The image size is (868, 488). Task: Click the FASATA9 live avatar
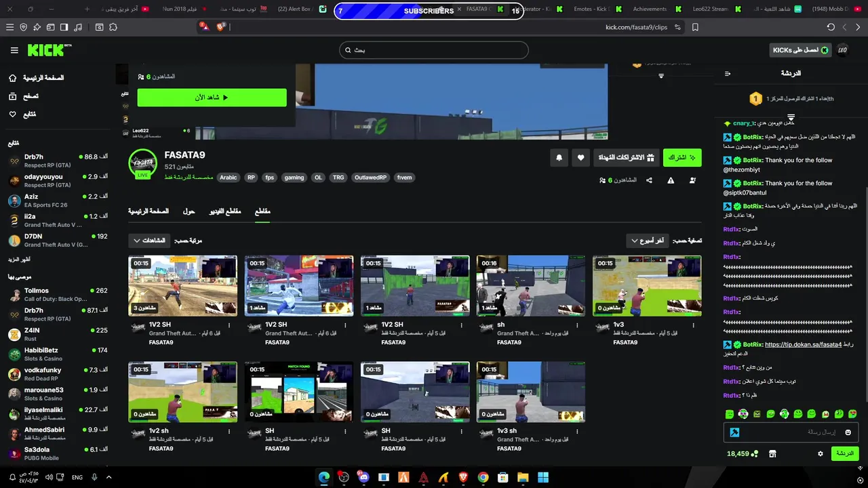pyautogui.click(x=143, y=163)
